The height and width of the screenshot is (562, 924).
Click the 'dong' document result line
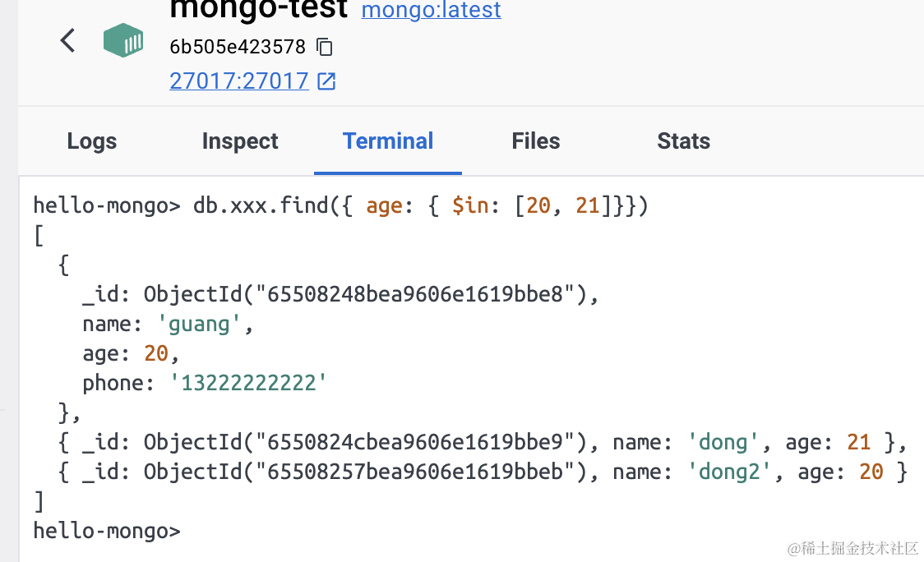pyautogui.click(x=481, y=442)
